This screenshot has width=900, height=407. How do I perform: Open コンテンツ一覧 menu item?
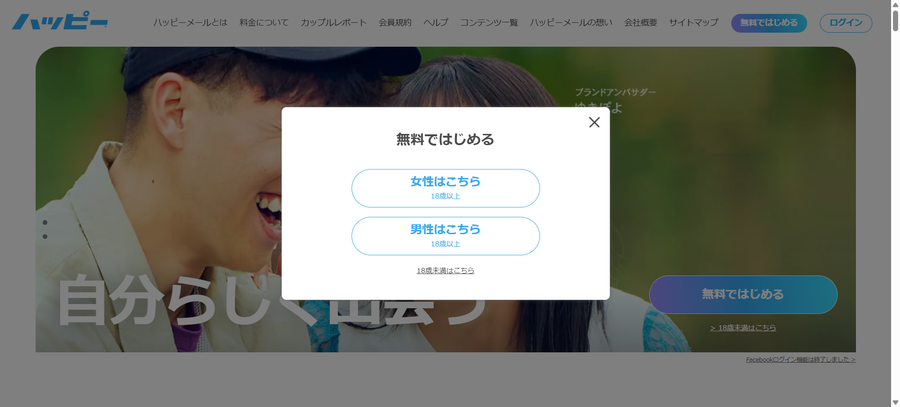(x=489, y=23)
